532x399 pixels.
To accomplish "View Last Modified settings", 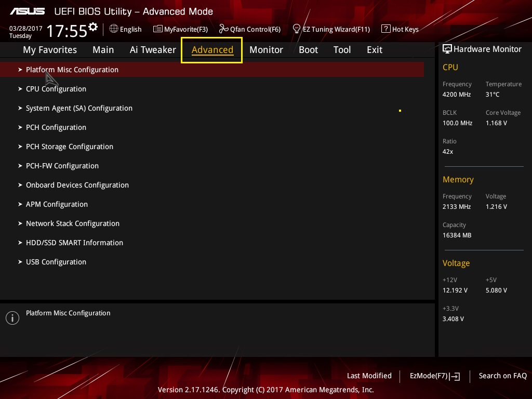I will tap(369, 376).
